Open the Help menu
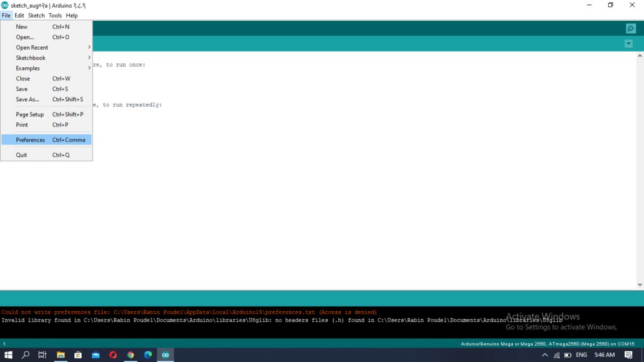Screen dimensions: 644x362 [72, 15]
